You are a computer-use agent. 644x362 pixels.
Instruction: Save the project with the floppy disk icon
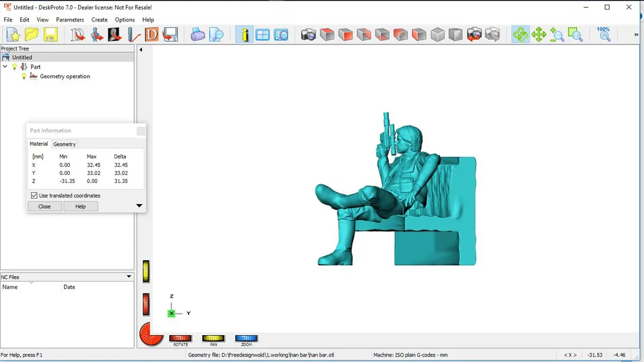tap(50, 35)
